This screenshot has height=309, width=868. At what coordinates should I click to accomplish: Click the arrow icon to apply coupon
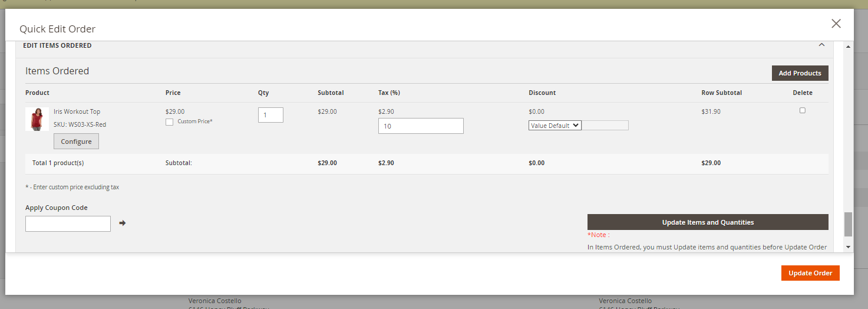(x=123, y=223)
